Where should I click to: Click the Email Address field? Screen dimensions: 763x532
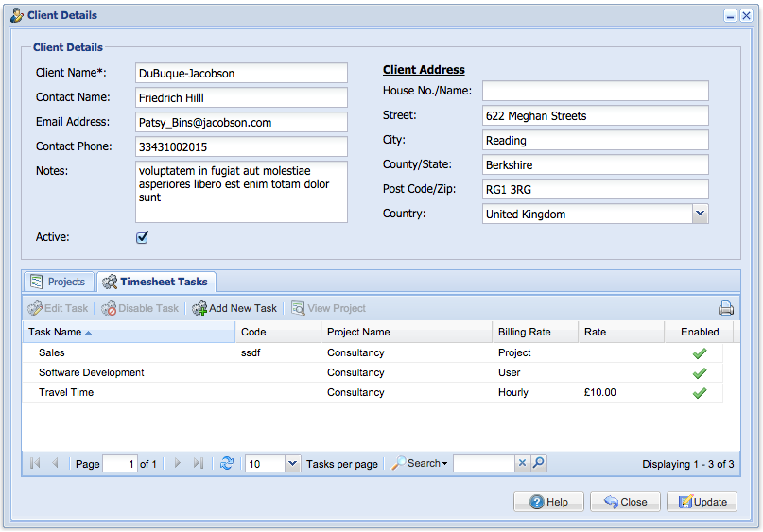pos(241,122)
